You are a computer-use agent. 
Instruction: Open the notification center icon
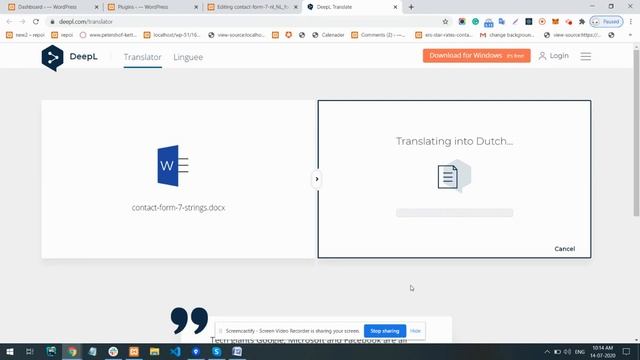(x=627, y=351)
